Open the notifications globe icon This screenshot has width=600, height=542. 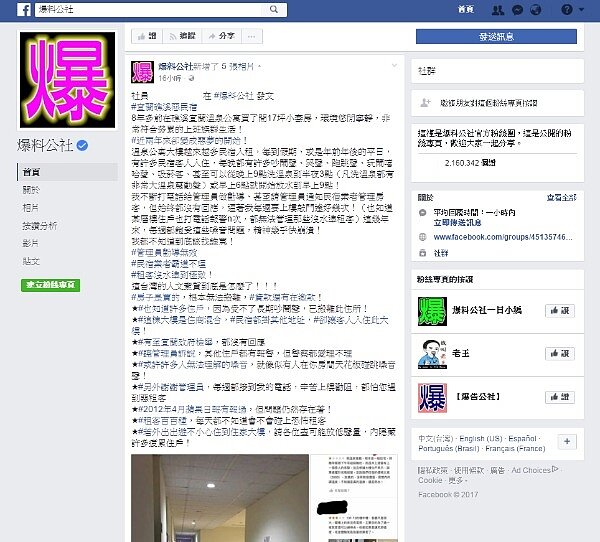point(536,10)
